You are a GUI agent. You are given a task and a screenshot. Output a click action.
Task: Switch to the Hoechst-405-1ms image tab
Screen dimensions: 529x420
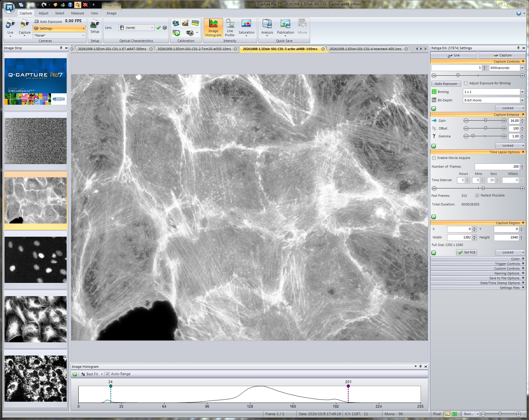(365, 49)
